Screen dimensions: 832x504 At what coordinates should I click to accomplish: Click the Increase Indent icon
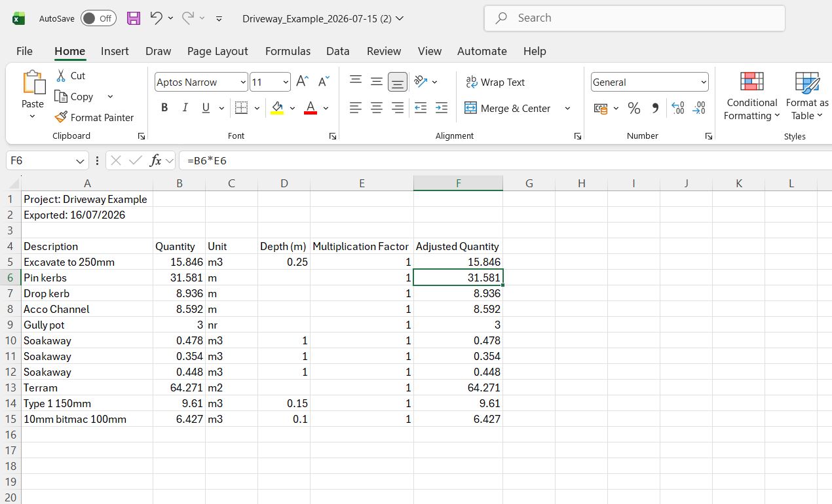tap(442, 108)
